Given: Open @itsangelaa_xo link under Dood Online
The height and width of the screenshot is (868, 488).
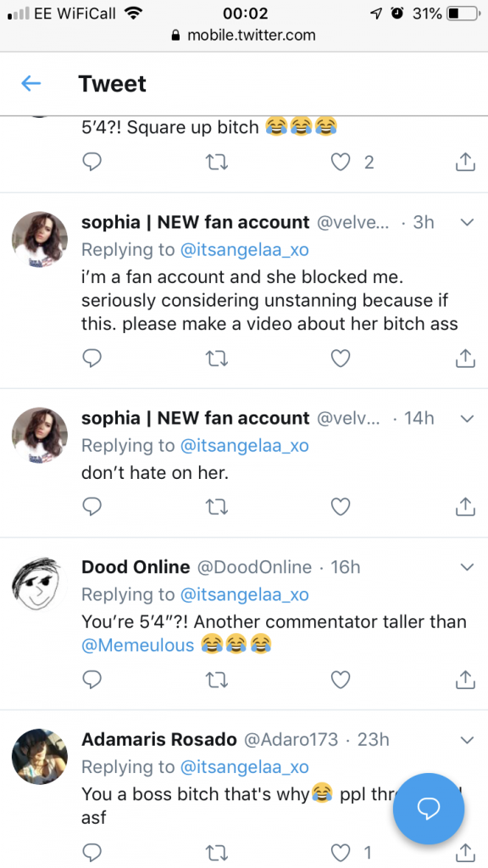Looking at the screenshot, I should point(245,594).
